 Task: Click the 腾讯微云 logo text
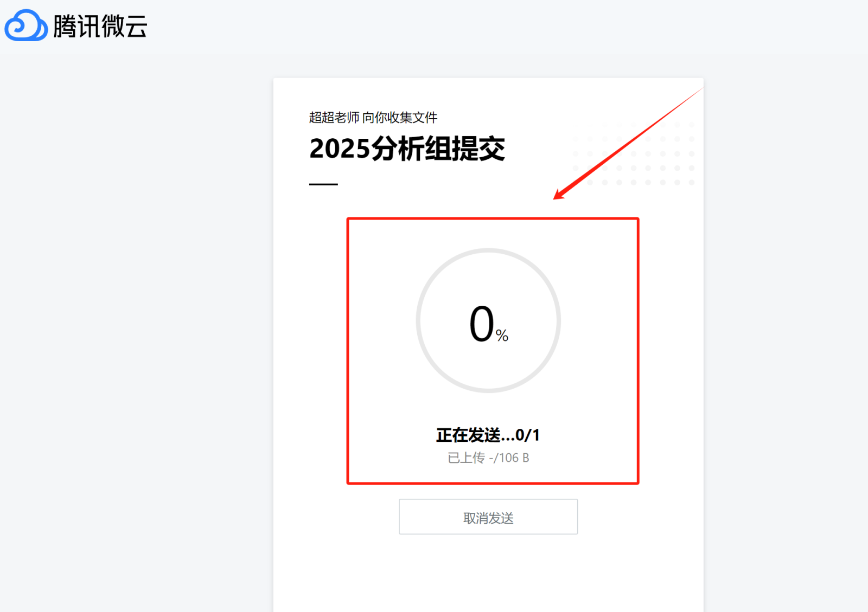click(100, 26)
